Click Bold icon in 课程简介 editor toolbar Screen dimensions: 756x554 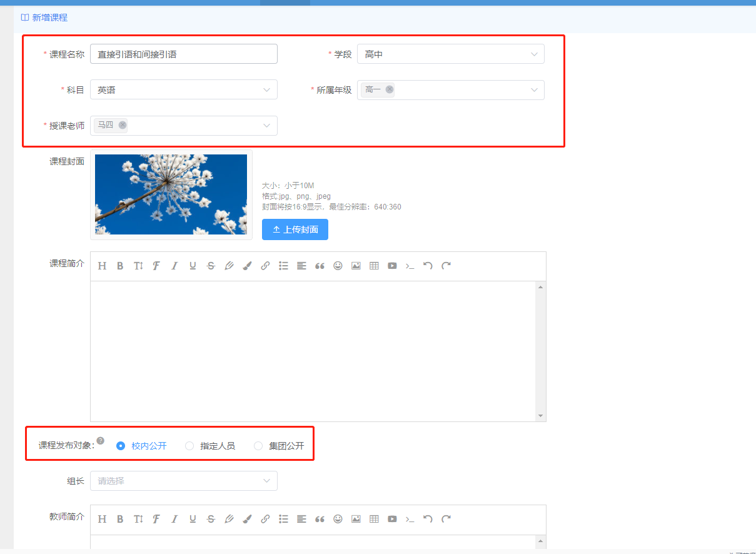120,266
